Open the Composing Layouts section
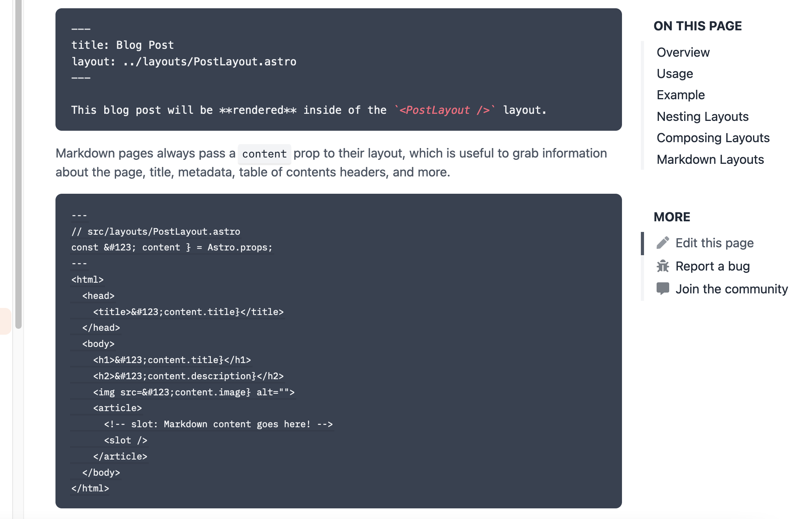The width and height of the screenshot is (812, 519). pyautogui.click(x=712, y=138)
